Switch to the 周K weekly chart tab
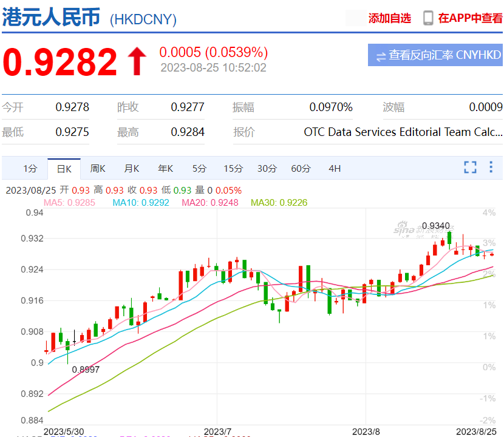 [98, 168]
